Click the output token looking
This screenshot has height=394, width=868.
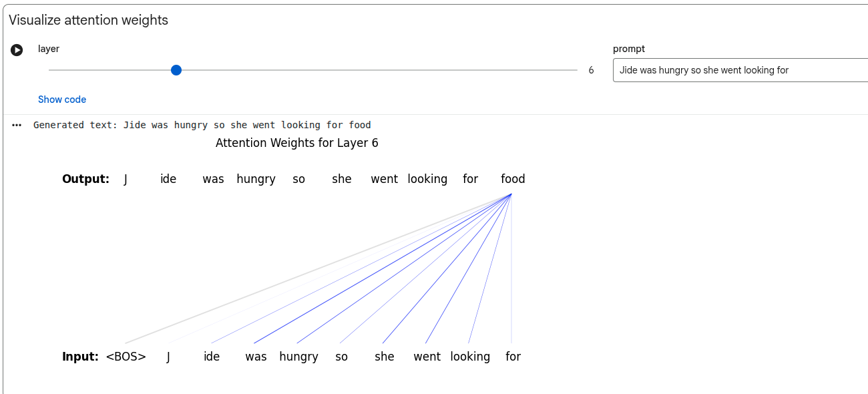click(427, 178)
